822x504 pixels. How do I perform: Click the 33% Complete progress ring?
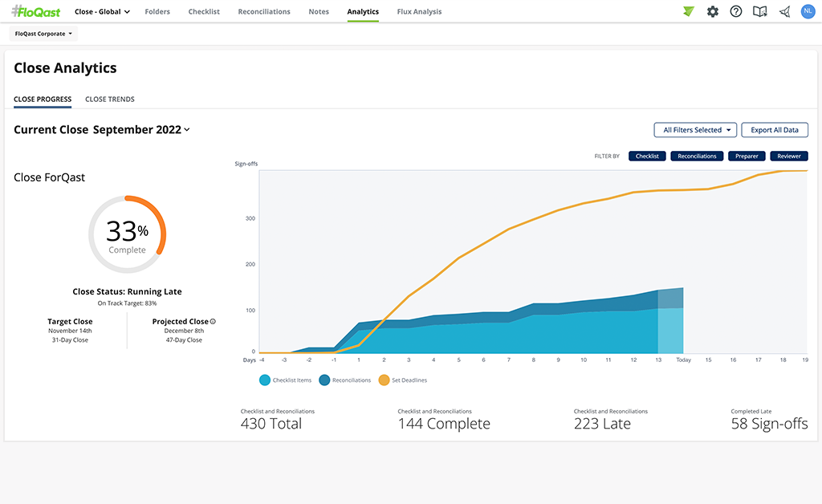(x=128, y=234)
